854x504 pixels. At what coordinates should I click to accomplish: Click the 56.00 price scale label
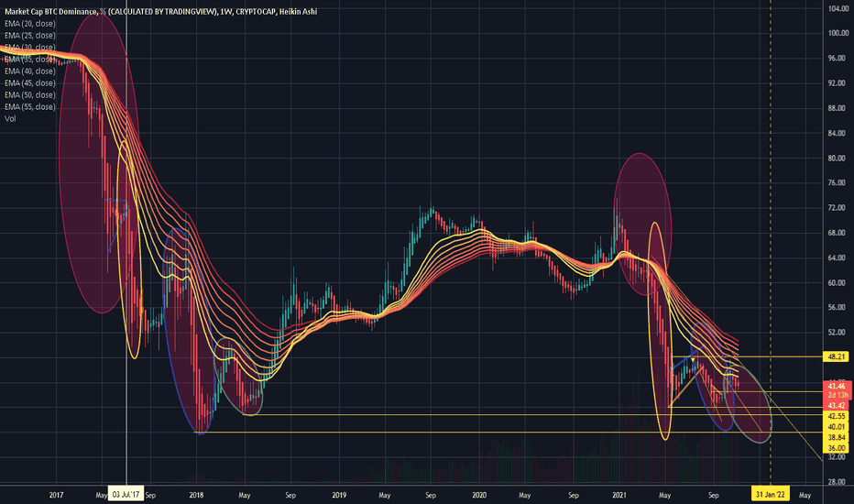838,308
